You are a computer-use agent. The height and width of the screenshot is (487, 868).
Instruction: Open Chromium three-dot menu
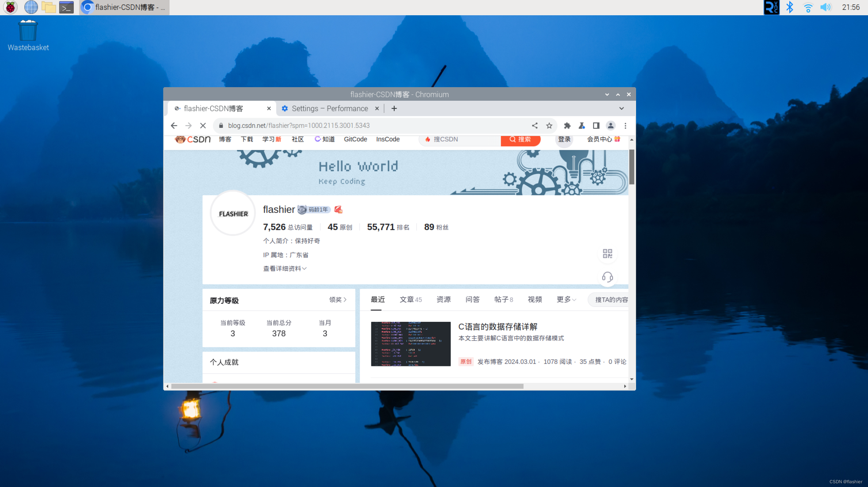[x=626, y=126]
